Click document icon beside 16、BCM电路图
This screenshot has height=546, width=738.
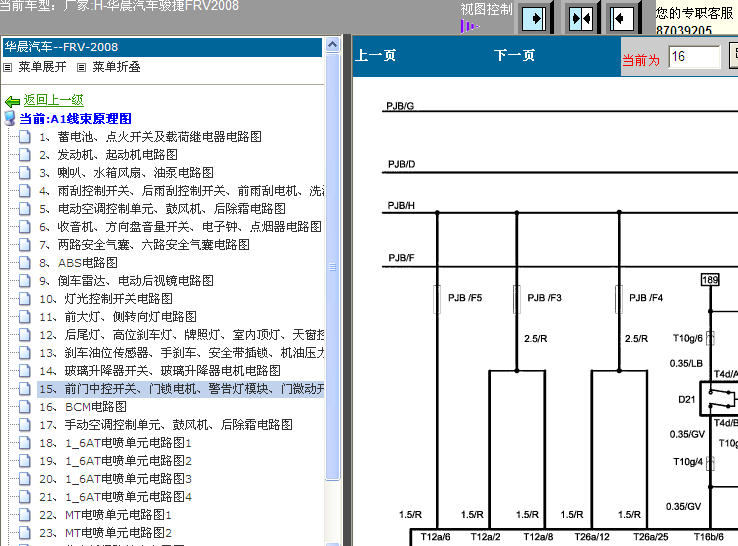coord(24,407)
